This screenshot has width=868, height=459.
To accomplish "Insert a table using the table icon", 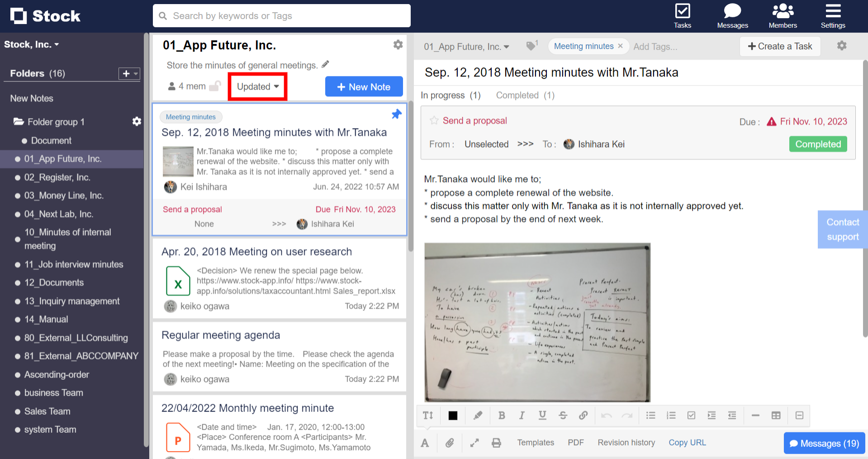I will (x=776, y=416).
